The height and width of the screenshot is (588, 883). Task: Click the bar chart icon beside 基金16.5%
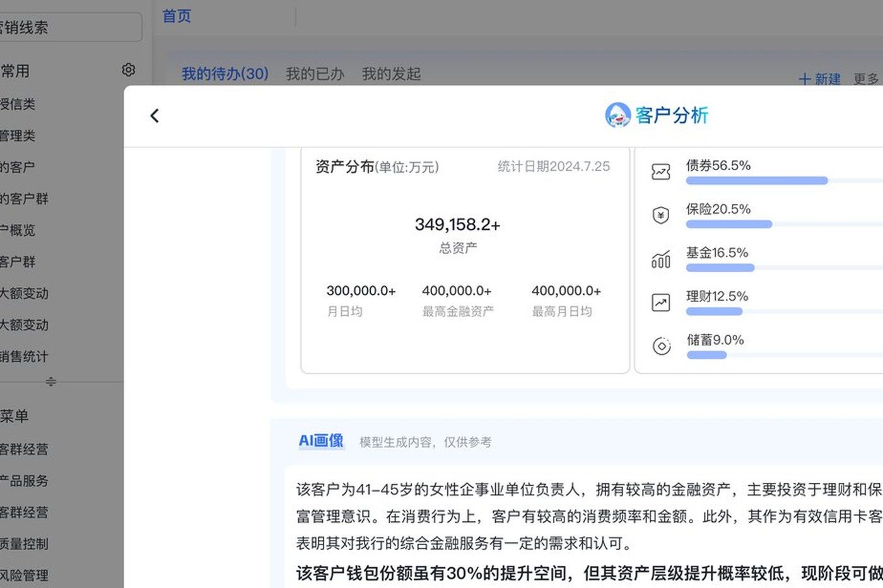coord(660,259)
